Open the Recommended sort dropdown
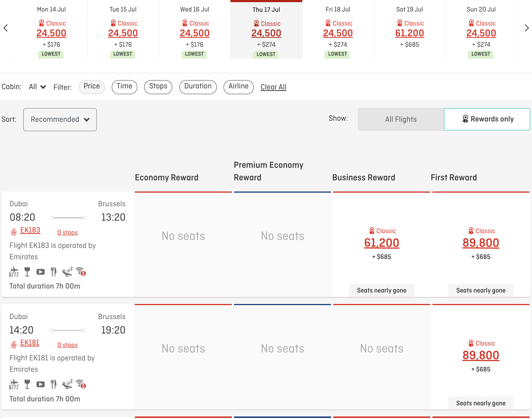Viewport: 532px width, 419px height. coord(60,120)
